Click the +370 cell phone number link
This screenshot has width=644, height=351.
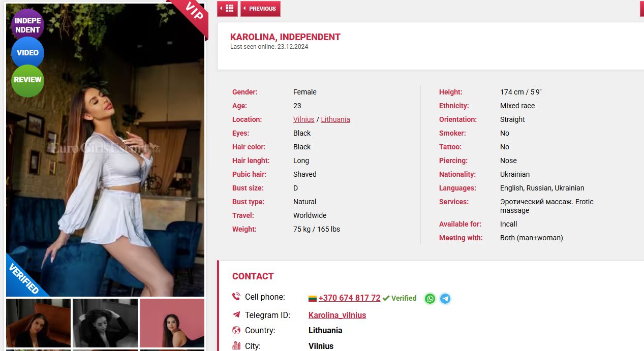pyautogui.click(x=349, y=298)
